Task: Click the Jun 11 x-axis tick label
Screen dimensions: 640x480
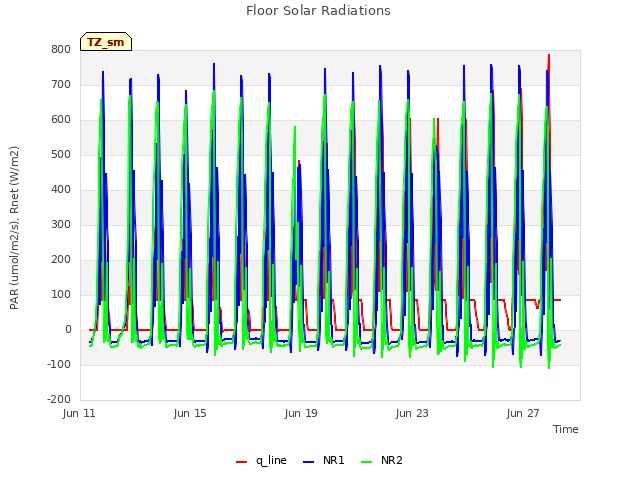Action: [x=79, y=413]
